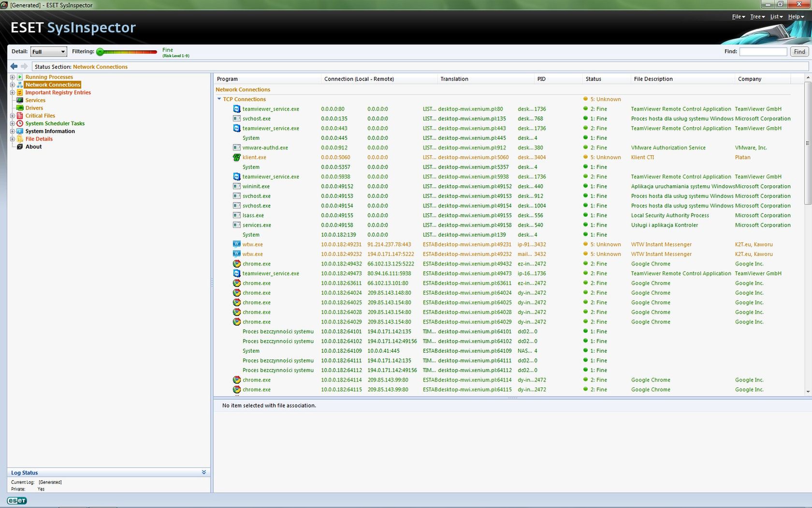Select Drivers in the tree
The height and width of the screenshot is (508, 812).
(34, 108)
